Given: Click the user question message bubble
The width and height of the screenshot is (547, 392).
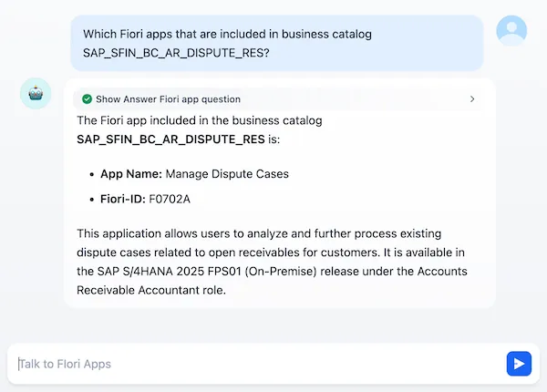Looking at the screenshot, I should point(276,43).
